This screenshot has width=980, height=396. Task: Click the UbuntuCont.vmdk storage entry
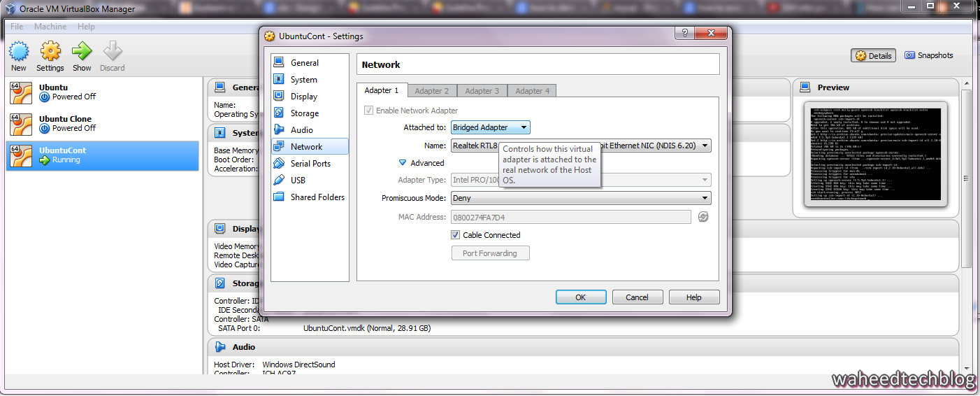[367, 328]
